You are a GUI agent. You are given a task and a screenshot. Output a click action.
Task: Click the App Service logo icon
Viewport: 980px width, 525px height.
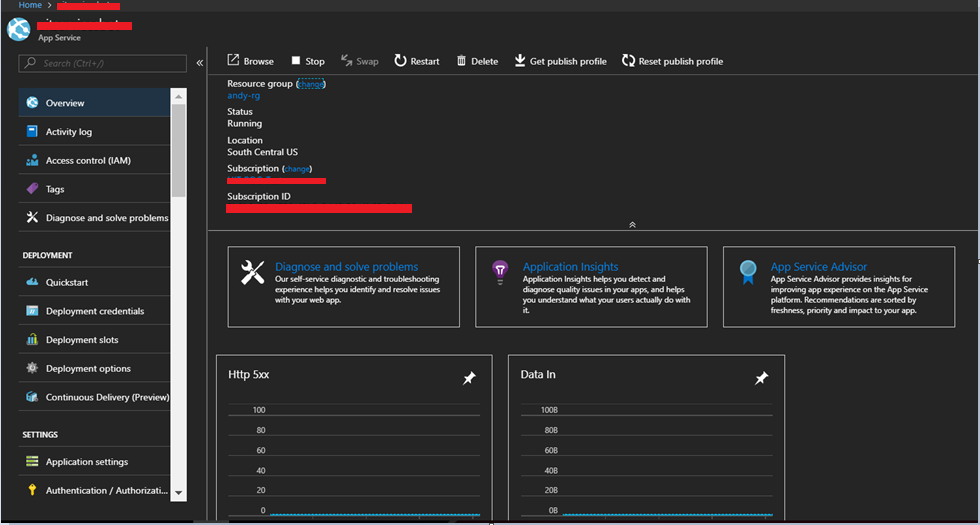[19, 29]
